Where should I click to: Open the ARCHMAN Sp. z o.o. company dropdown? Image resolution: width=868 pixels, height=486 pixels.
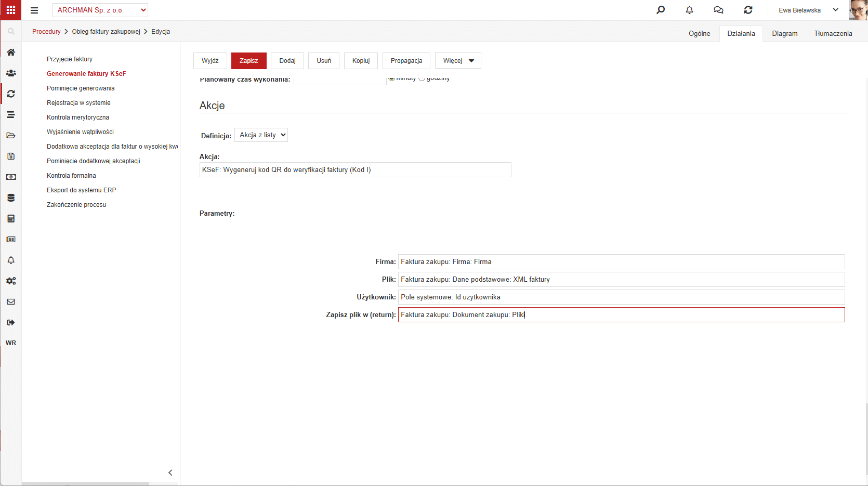click(x=100, y=10)
